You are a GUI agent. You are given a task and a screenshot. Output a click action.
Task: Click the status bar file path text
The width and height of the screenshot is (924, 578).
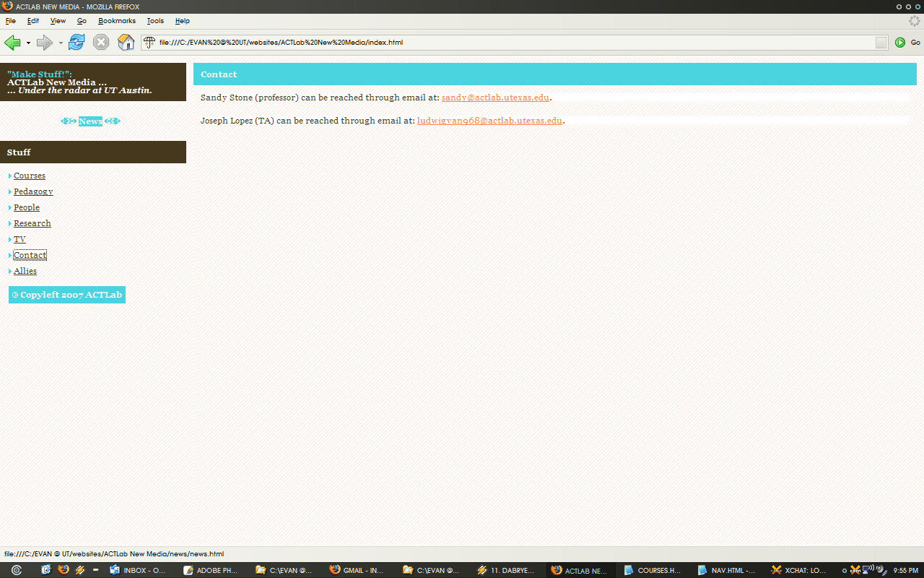(114, 554)
